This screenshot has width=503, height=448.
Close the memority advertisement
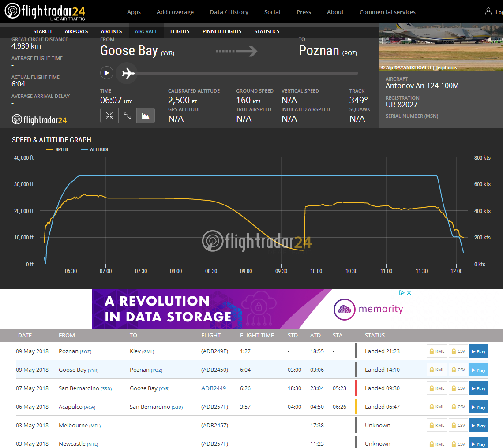[x=409, y=293]
